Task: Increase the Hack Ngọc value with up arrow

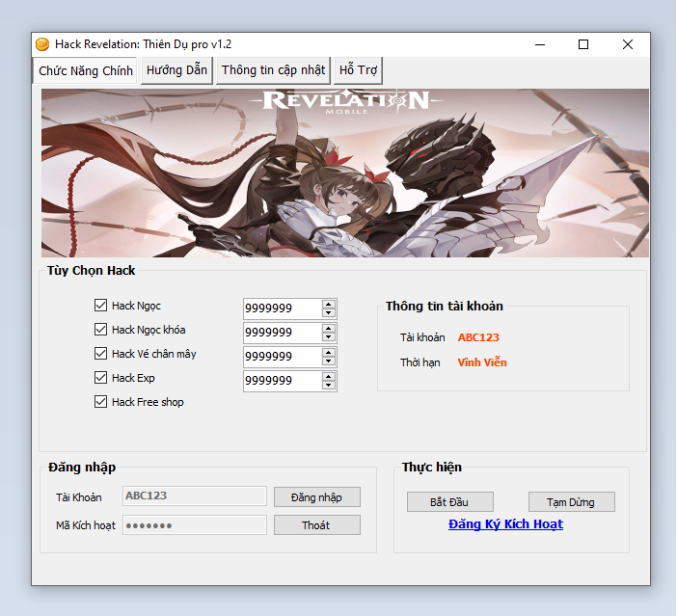Action: (329, 304)
